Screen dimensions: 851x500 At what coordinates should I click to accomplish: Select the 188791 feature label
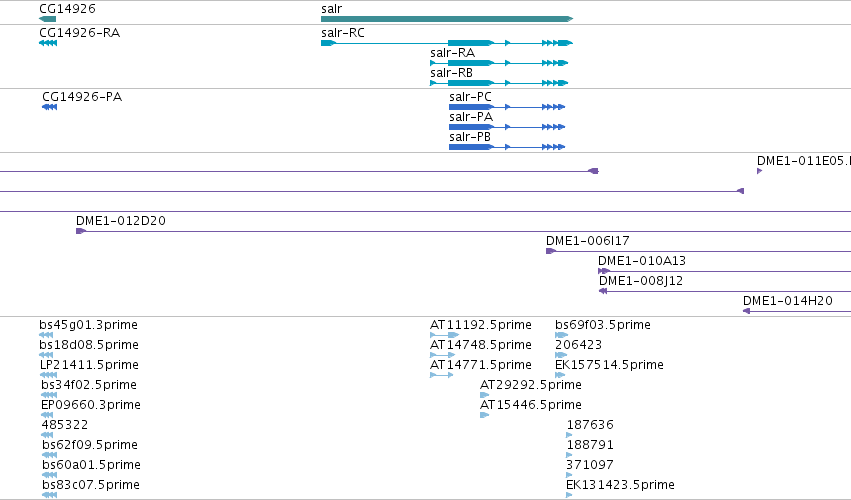tap(590, 445)
